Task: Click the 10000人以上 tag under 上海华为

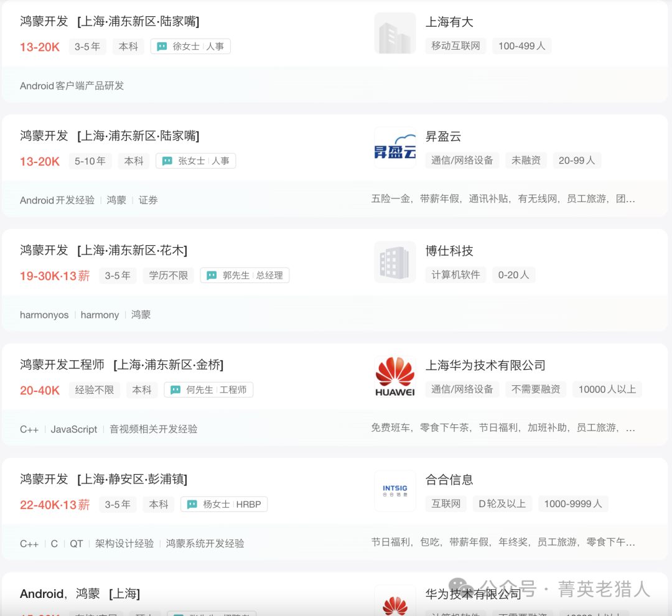Action: click(x=607, y=390)
